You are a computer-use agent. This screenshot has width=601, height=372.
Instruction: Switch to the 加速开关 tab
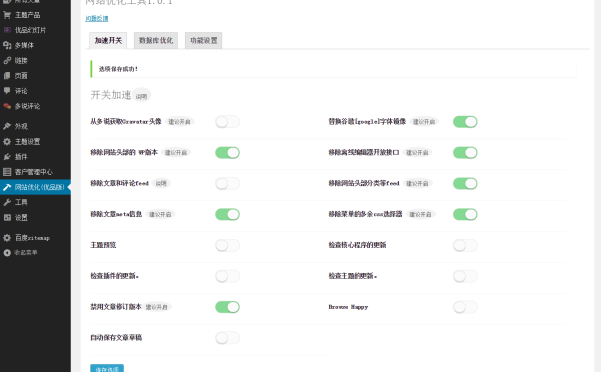(108, 40)
